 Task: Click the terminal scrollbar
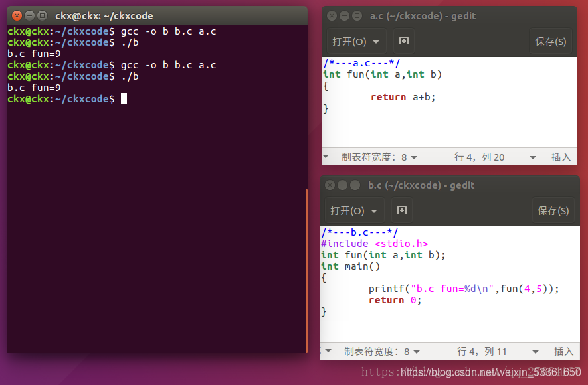(306, 270)
